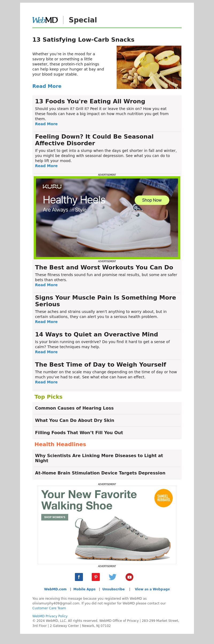Open Filling Foods That Won't Fill You Out
214x644 pixels.
coord(79,433)
